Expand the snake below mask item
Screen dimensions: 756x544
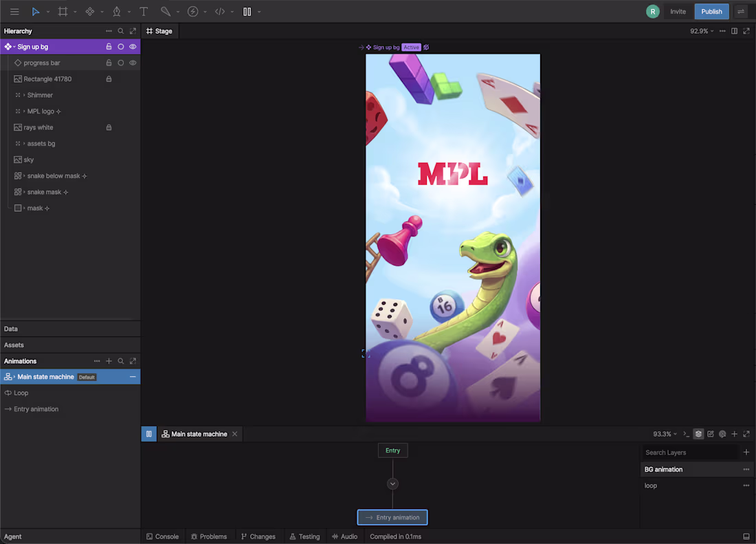pos(24,176)
